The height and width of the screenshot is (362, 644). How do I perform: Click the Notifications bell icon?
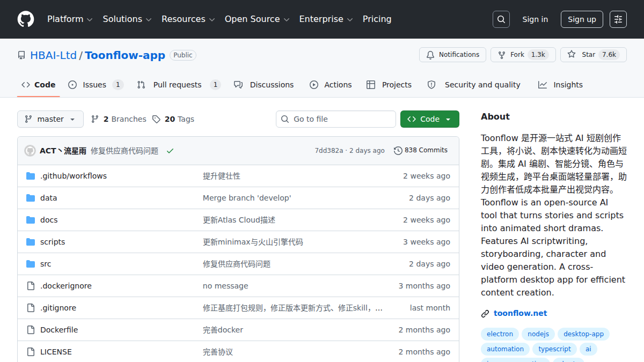(430, 55)
